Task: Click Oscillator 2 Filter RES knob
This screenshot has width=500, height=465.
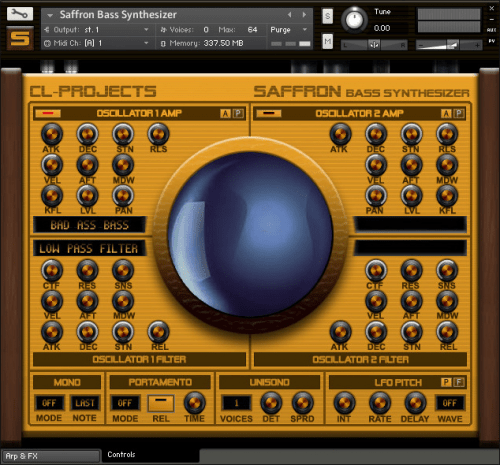Action: click(x=411, y=270)
